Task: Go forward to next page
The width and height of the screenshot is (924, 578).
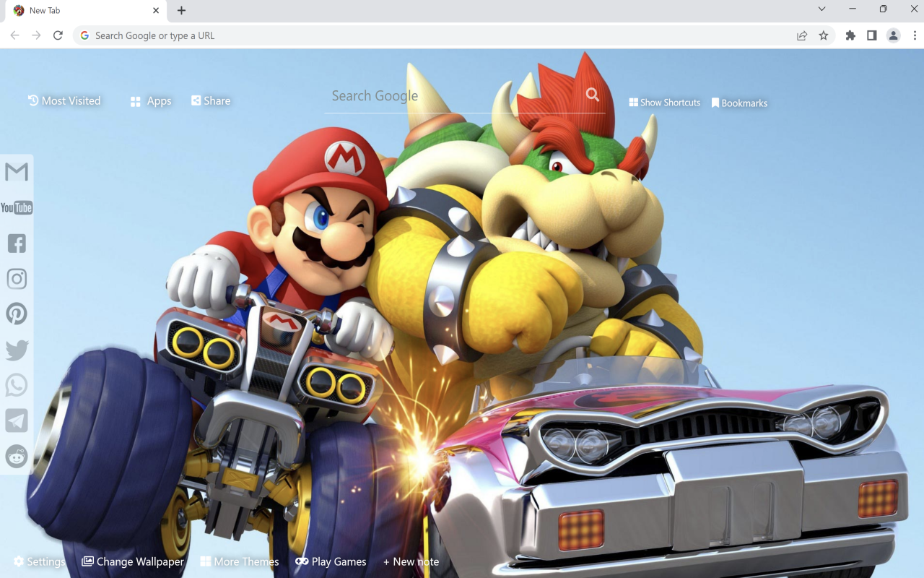Action: 37,35
